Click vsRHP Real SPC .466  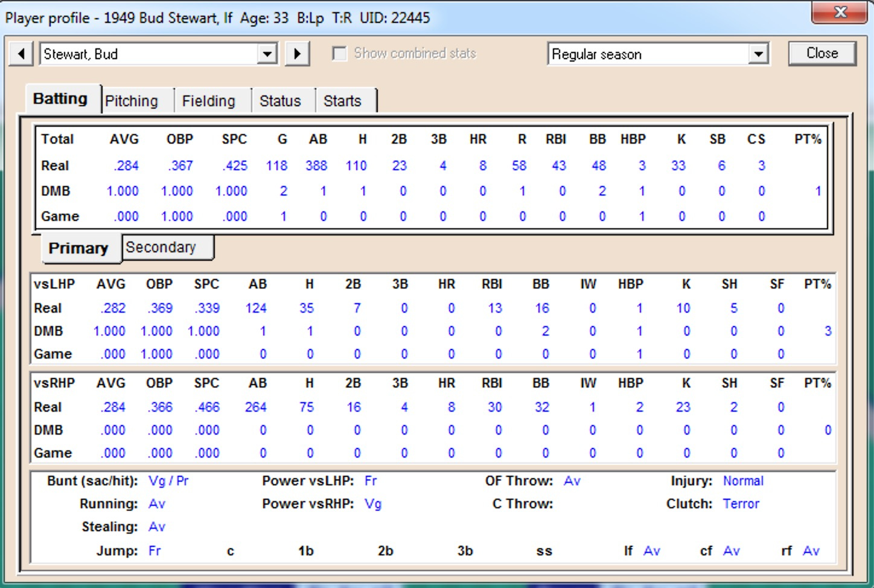coord(207,407)
